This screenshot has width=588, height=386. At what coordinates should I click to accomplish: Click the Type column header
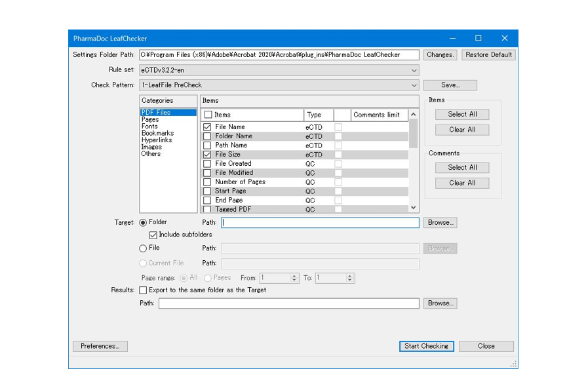(x=319, y=115)
